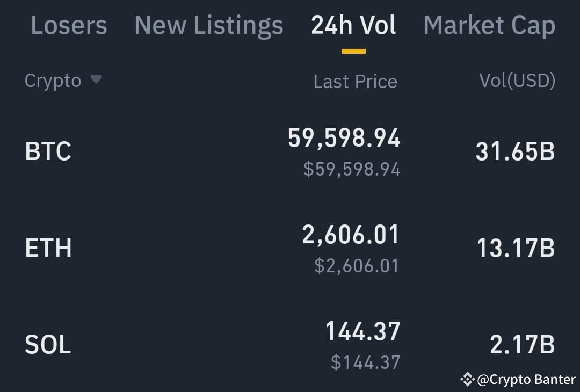Open the Market Cap tab
Screen dimensions: 580x392
point(489,25)
